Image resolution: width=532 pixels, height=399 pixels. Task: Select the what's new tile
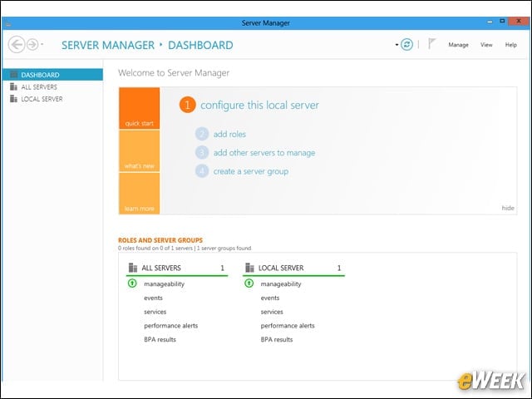click(x=139, y=151)
